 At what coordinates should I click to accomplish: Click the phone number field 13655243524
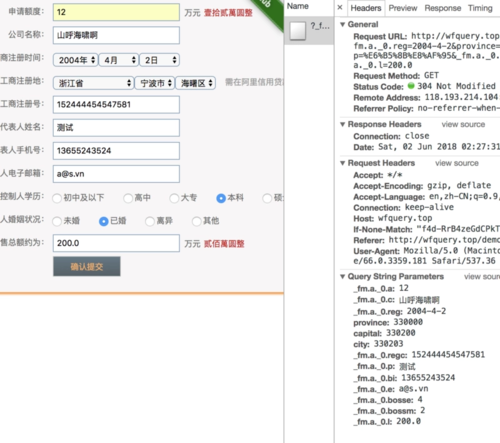tap(116, 151)
